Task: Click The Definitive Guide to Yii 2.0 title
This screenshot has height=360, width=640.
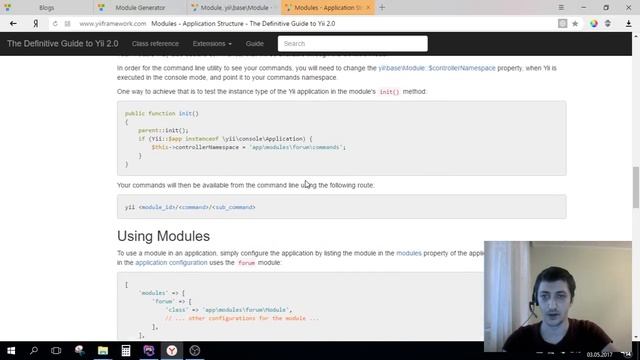Action: click(62, 44)
